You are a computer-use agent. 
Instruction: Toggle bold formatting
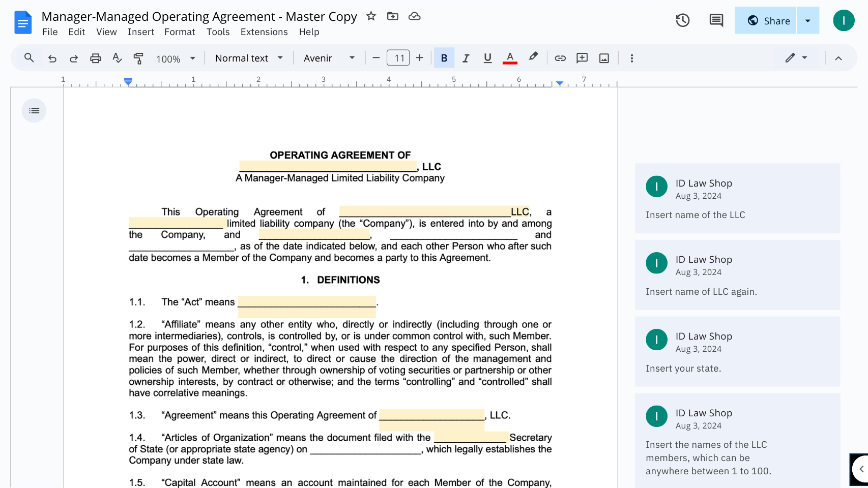[x=444, y=58]
